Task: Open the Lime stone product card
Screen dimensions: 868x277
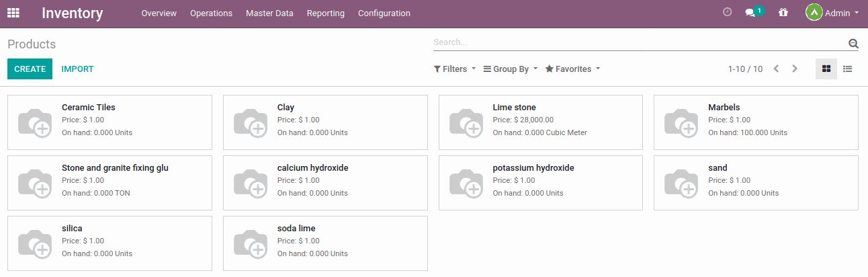Action: pyautogui.click(x=540, y=122)
